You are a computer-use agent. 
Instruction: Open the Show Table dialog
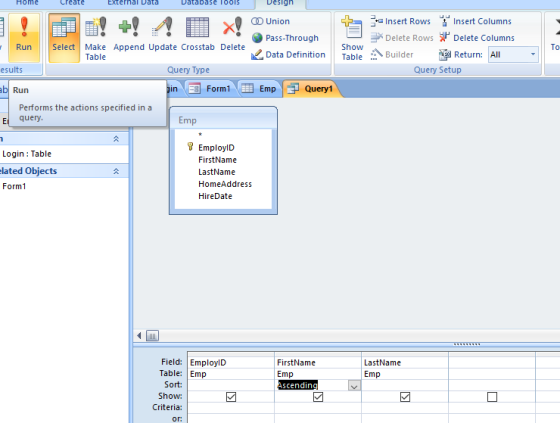[352, 37]
